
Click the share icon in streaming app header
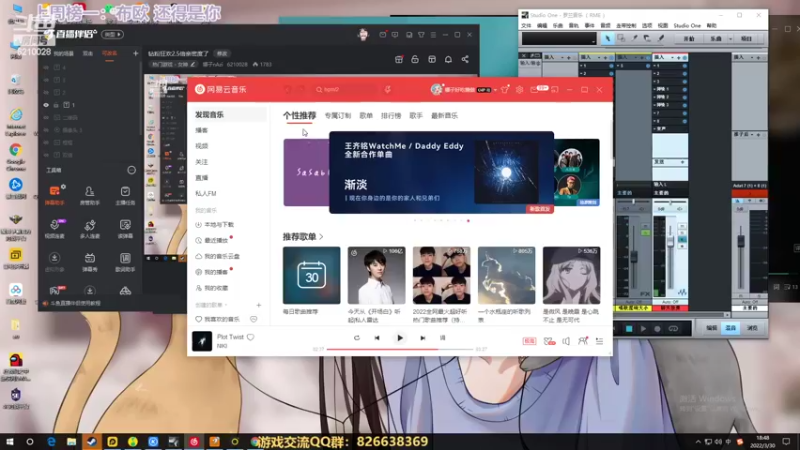[x=465, y=59]
